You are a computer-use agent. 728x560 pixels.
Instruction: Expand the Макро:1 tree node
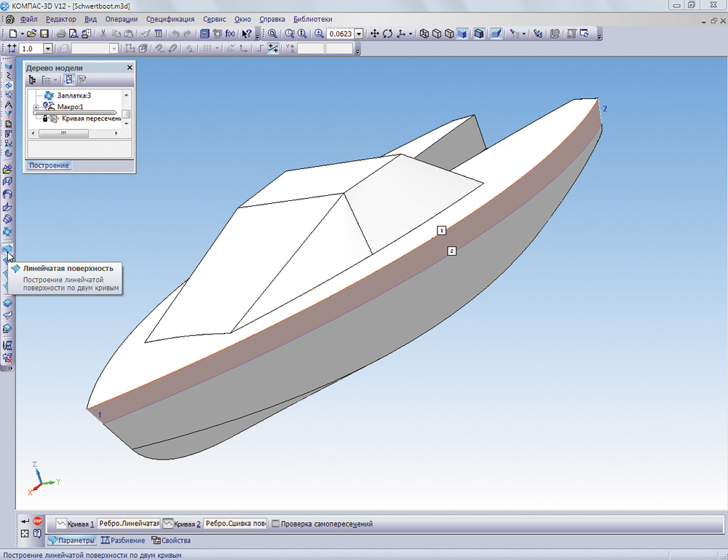pos(35,107)
